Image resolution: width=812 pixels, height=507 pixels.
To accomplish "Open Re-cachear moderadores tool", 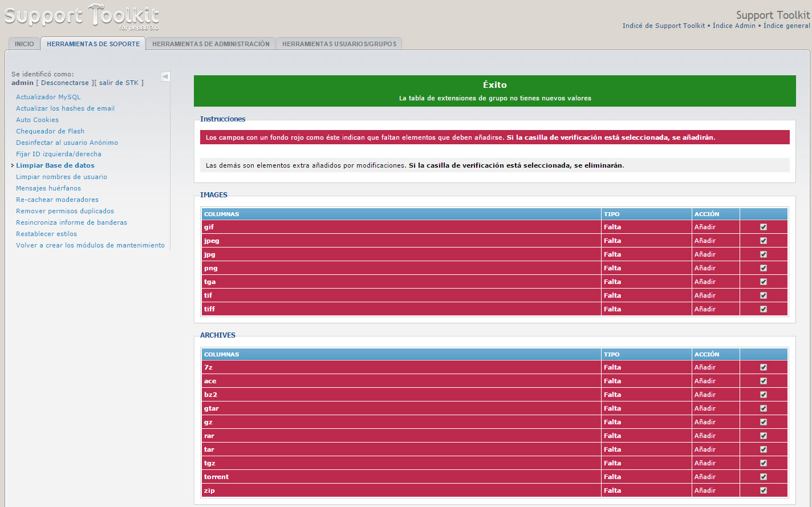I will (57, 200).
